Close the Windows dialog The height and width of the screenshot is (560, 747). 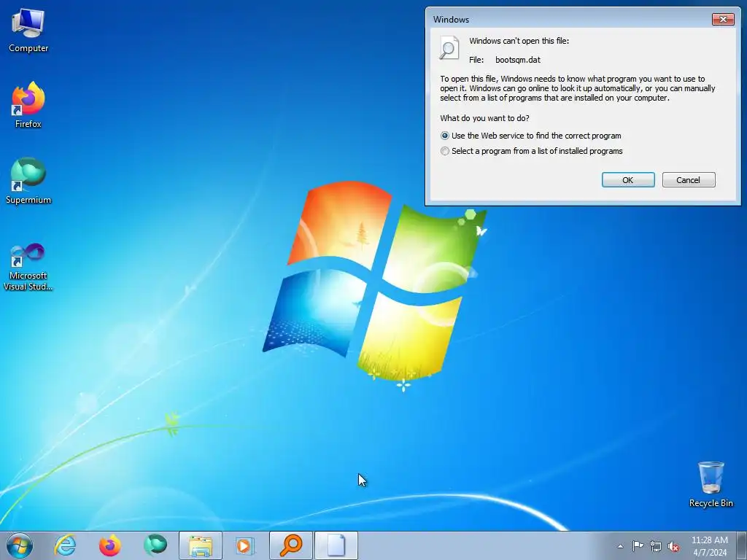pyautogui.click(x=723, y=19)
